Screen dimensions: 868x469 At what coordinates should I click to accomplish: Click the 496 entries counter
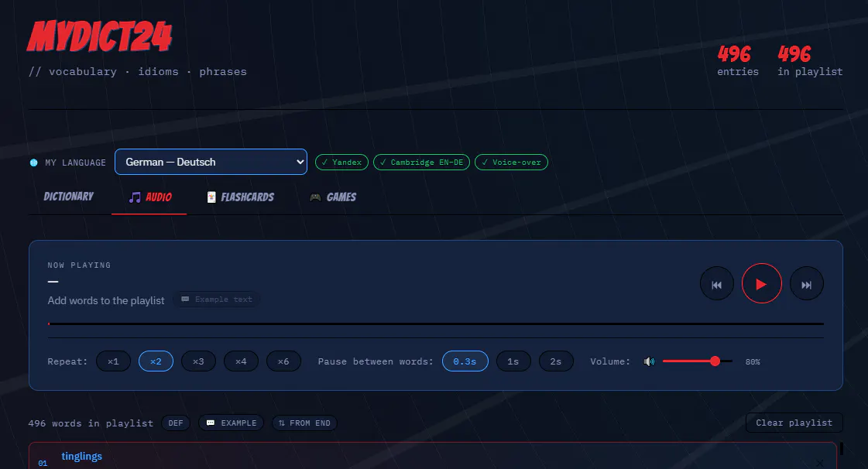click(738, 60)
